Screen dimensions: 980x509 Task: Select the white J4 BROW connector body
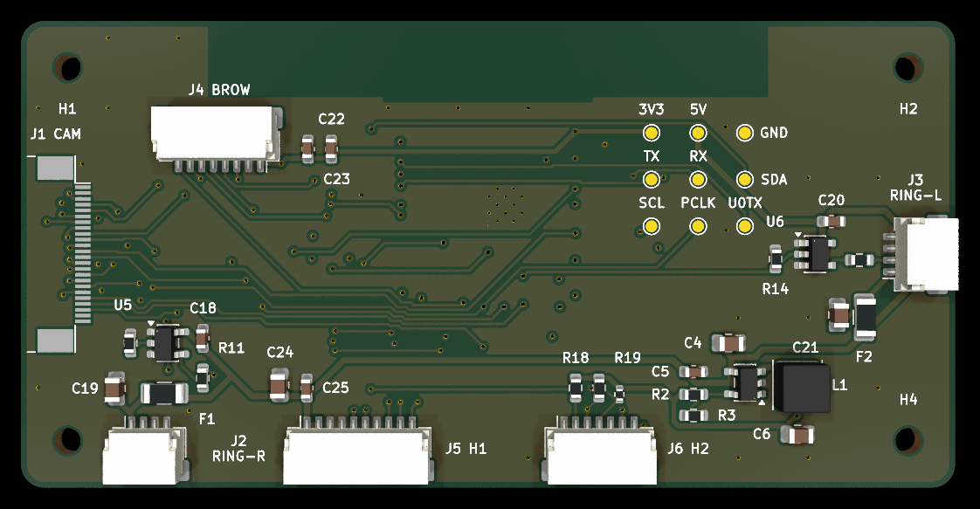coord(217,134)
